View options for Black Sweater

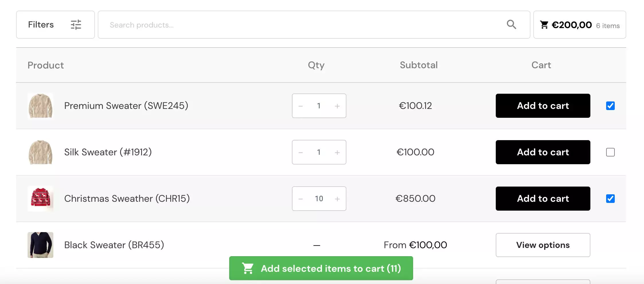(x=543, y=245)
